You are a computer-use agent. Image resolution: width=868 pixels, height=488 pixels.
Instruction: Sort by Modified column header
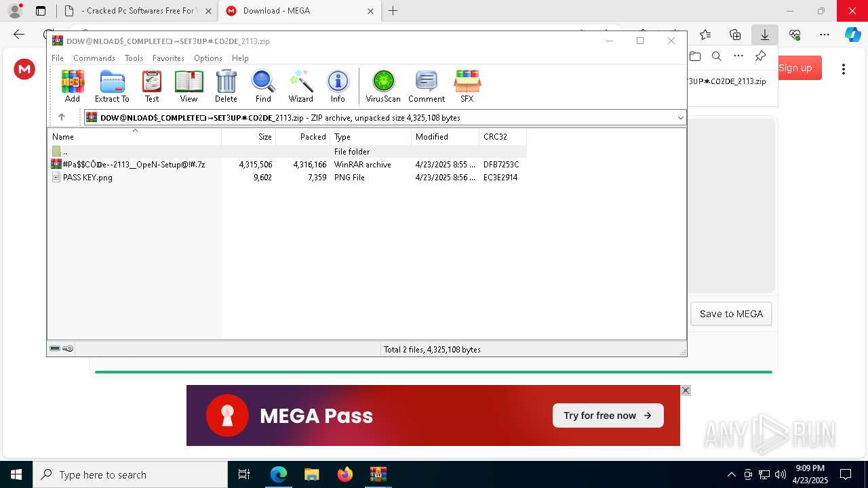(446, 137)
